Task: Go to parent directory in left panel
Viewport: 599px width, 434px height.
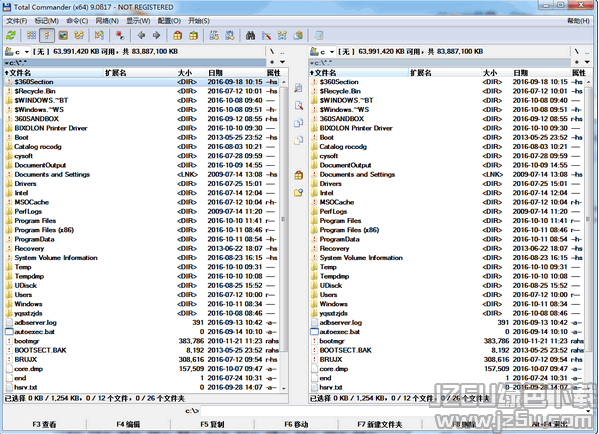Action: coord(282,52)
